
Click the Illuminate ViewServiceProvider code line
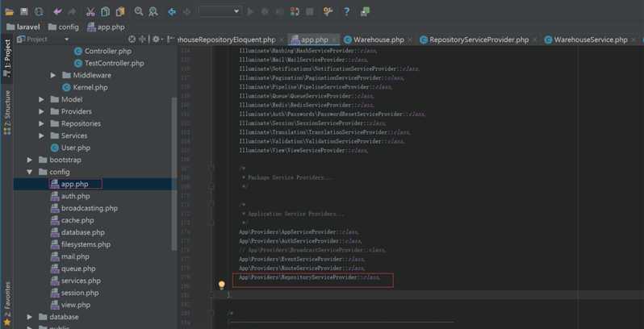pos(303,151)
